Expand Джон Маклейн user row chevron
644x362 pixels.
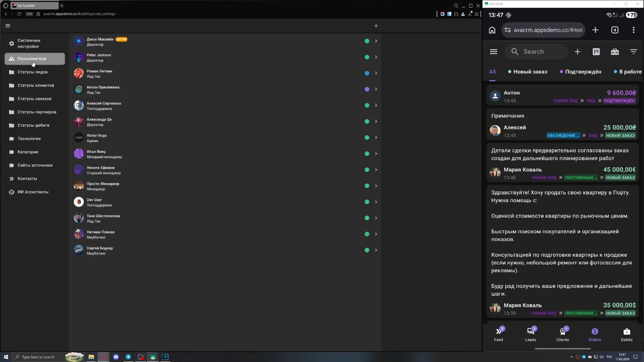(x=376, y=41)
